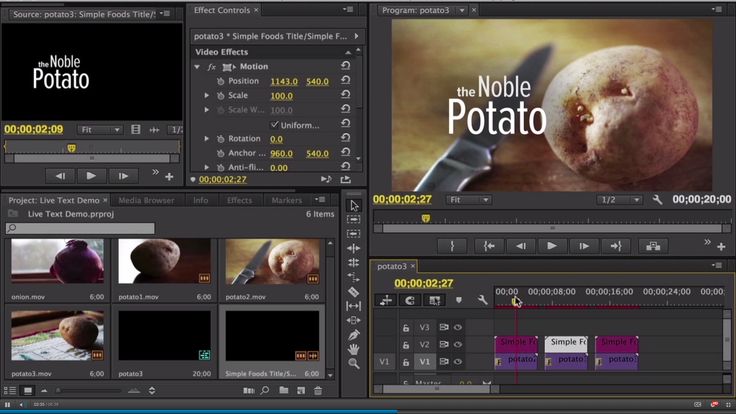Switch Project panel to Icon view
The image size is (736, 414).
coord(28,390)
